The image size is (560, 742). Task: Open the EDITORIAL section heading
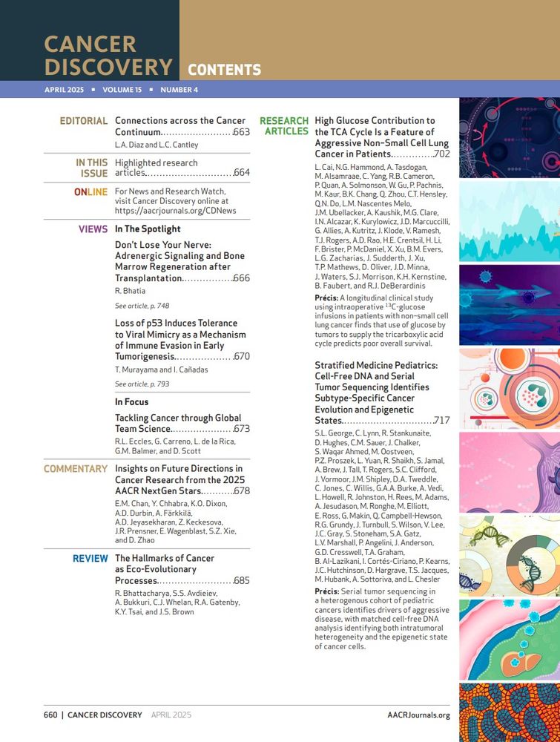point(84,121)
